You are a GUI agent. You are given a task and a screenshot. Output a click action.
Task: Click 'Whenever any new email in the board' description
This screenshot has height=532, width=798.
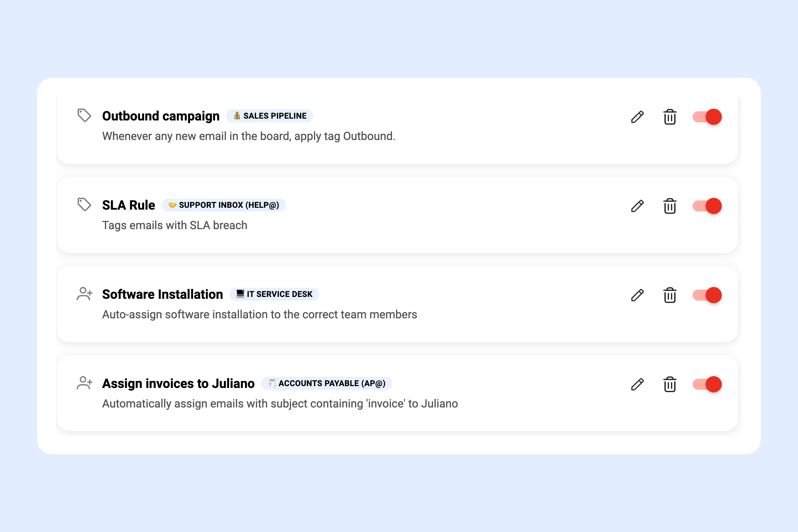[x=249, y=136]
